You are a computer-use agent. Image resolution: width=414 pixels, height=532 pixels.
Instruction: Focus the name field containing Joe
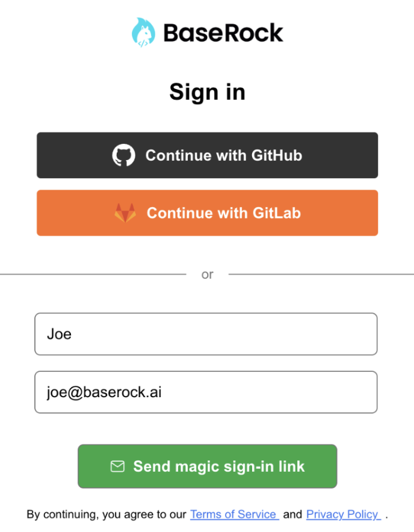pyautogui.click(x=206, y=334)
